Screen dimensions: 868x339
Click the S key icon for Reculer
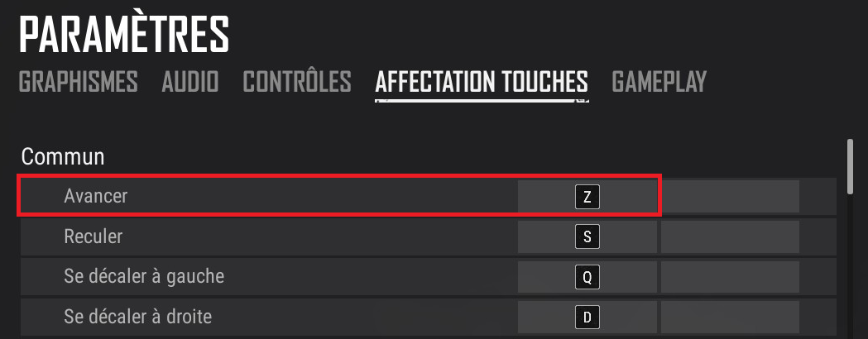(x=587, y=237)
